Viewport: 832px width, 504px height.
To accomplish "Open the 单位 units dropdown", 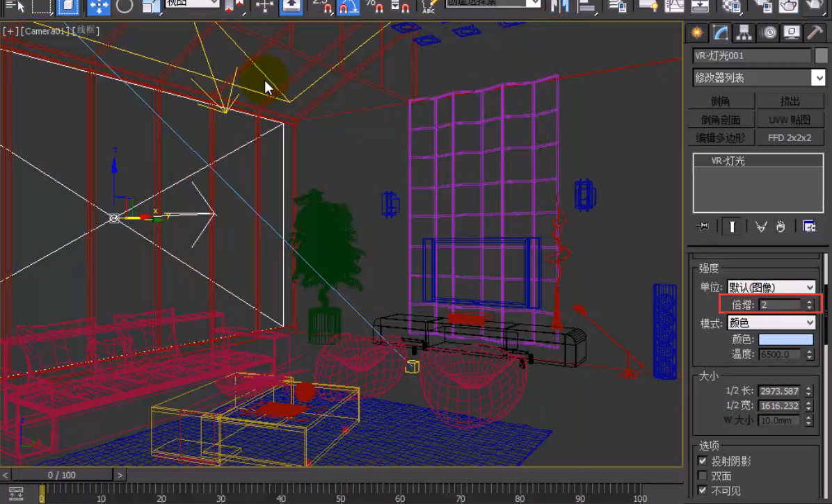I will click(x=771, y=287).
